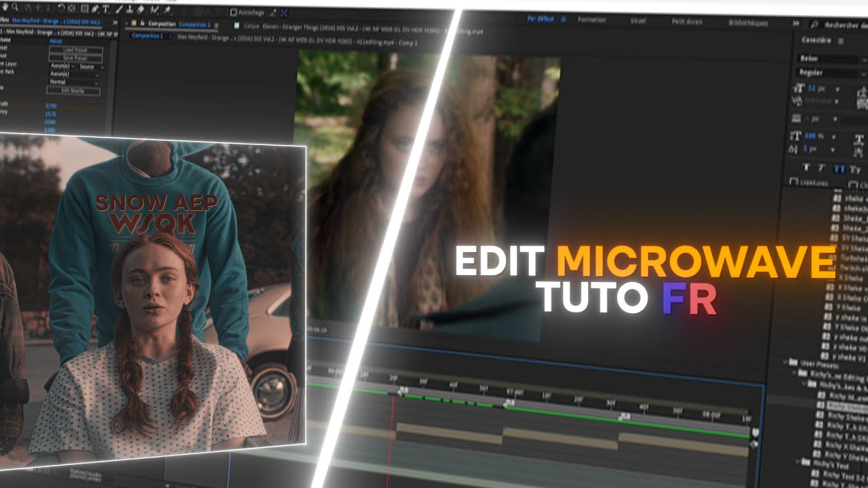This screenshot has width=868, height=488.
Task: Select the Puppet Pin tool
Action: pyautogui.click(x=167, y=9)
